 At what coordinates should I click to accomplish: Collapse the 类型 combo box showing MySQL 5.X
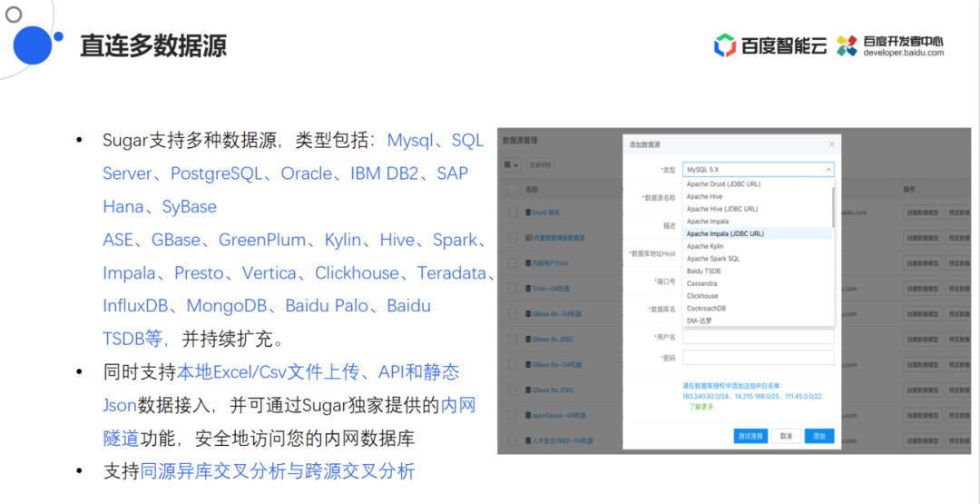(x=758, y=170)
